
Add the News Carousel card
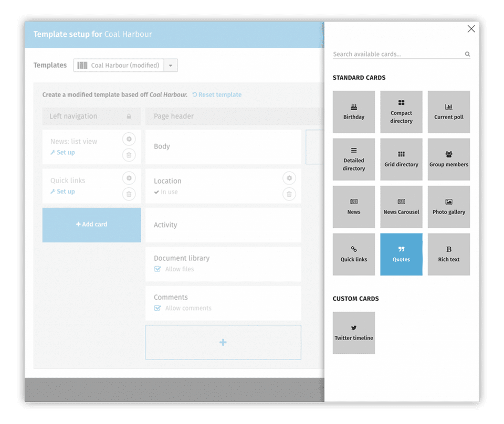click(401, 207)
